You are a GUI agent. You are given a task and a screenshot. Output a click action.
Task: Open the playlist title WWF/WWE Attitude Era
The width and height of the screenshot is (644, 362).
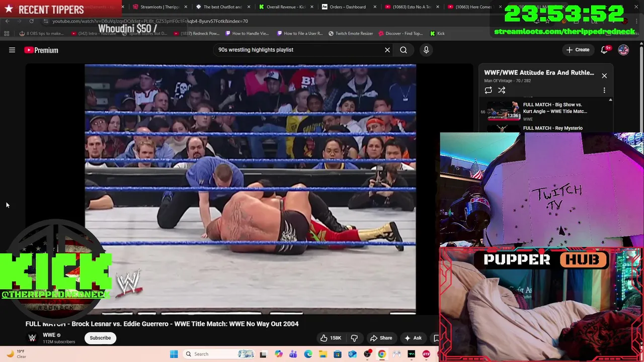click(539, 72)
